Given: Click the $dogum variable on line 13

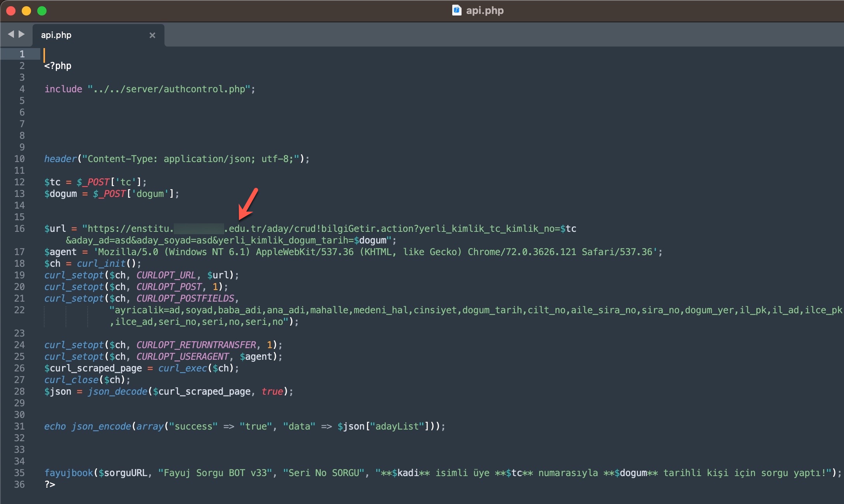Looking at the screenshot, I should point(61,194).
